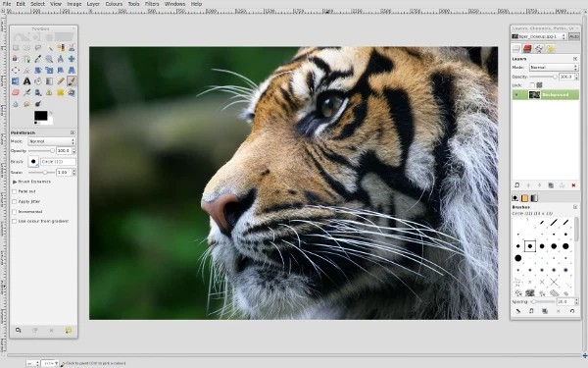
Task: Open the File menu
Action: [7, 4]
